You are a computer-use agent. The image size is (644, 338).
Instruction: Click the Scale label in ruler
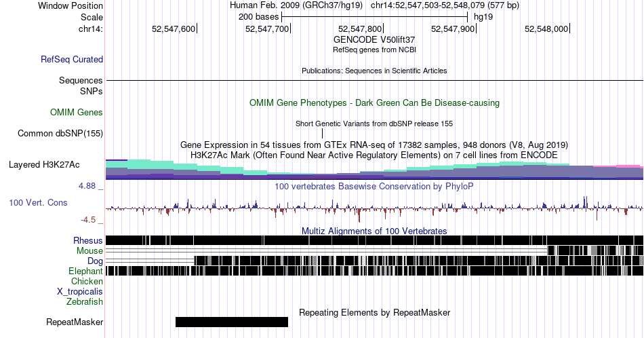tap(92, 17)
